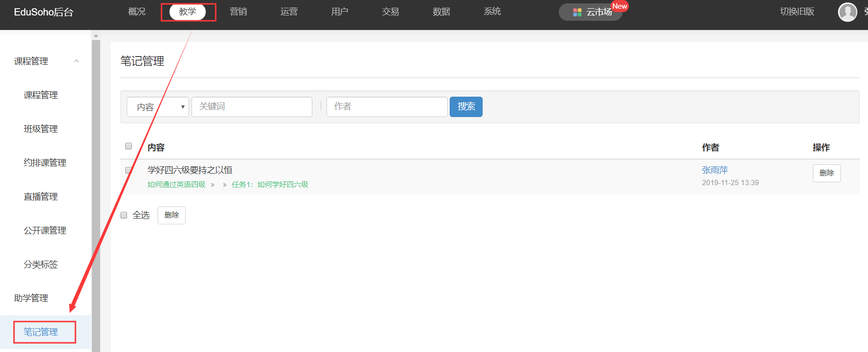
Task: Toggle the header select-all checkbox
Action: tap(129, 146)
